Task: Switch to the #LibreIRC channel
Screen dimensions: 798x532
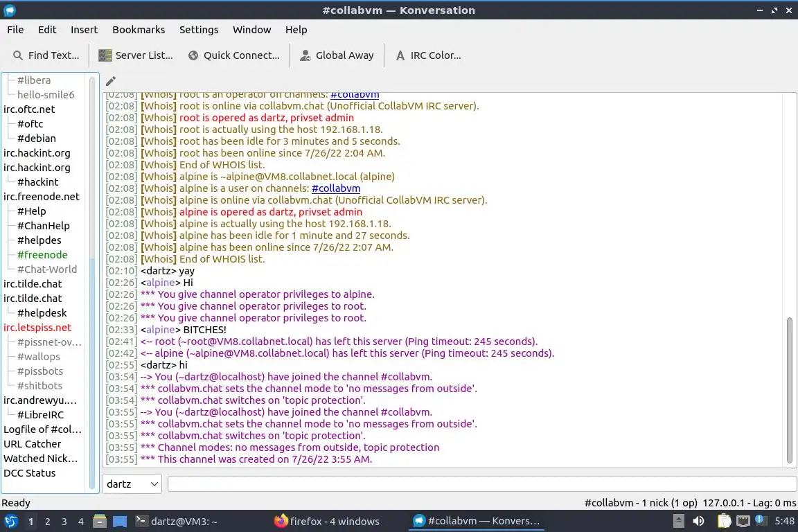Action: point(40,415)
